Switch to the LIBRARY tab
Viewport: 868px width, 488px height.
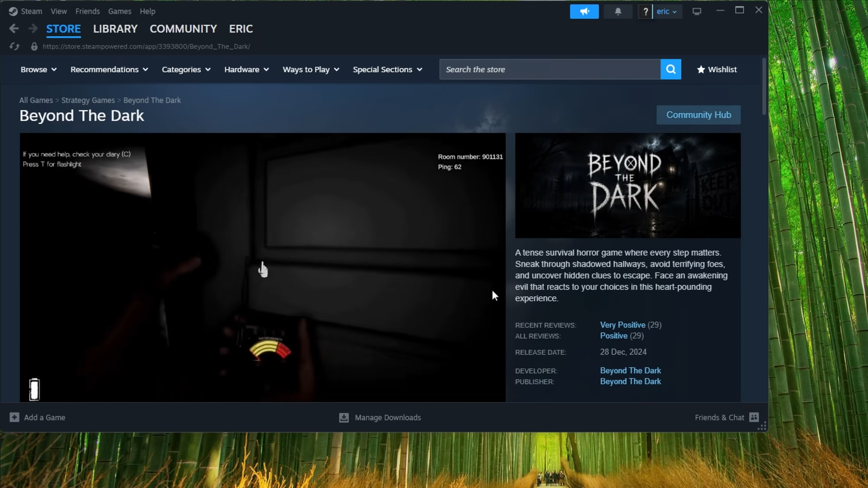coord(115,29)
